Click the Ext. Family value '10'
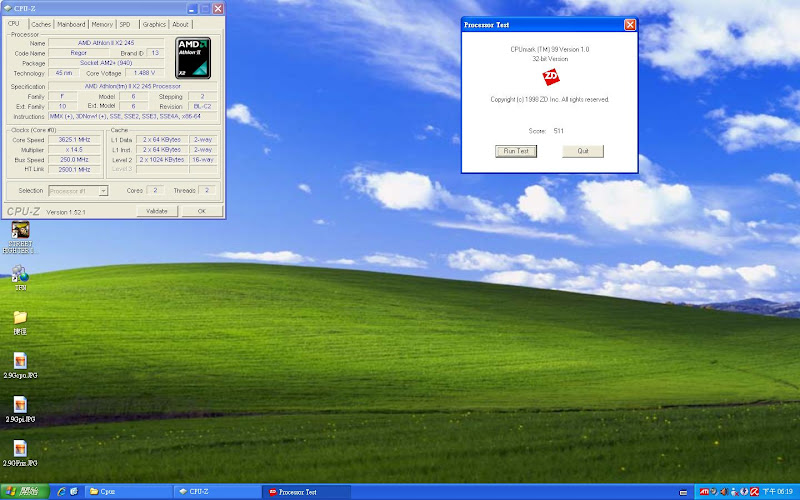Screen dimensions: 800x500 pyautogui.click(x=63, y=106)
